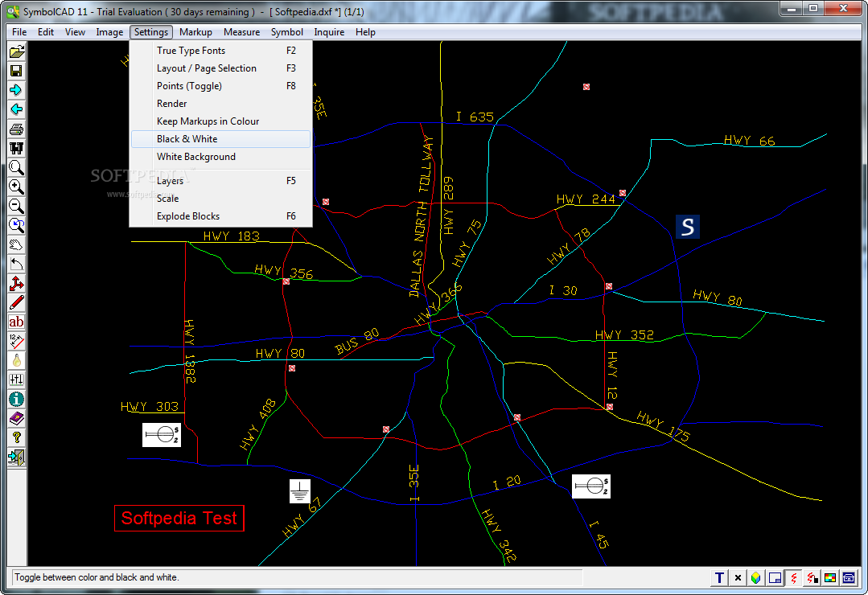Open the Measure menu

tap(242, 32)
